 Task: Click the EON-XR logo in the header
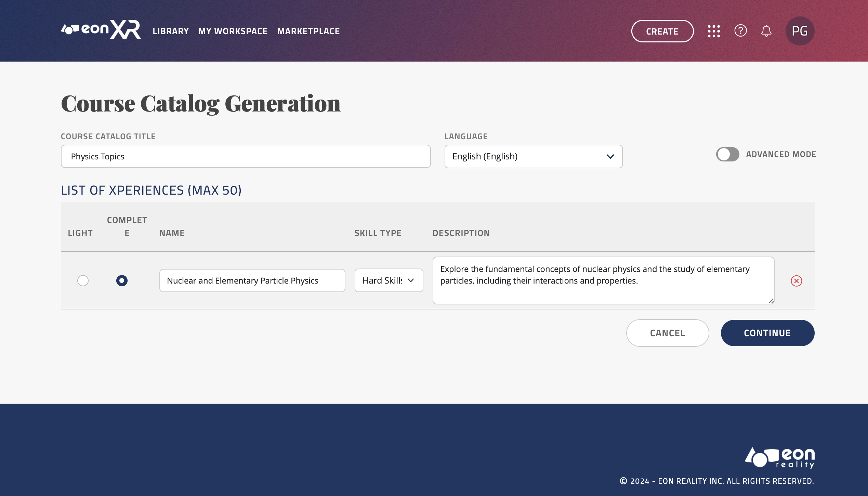[x=101, y=30]
